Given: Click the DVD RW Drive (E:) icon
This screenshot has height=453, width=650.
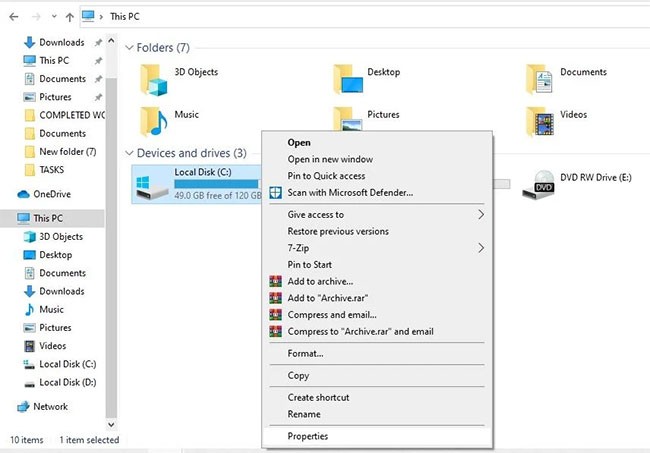Looking at the screenshot, I should click(544, 183).
